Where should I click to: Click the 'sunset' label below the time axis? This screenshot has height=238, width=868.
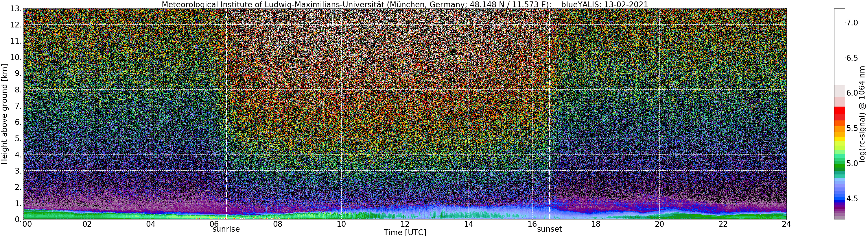click(550, 229)
